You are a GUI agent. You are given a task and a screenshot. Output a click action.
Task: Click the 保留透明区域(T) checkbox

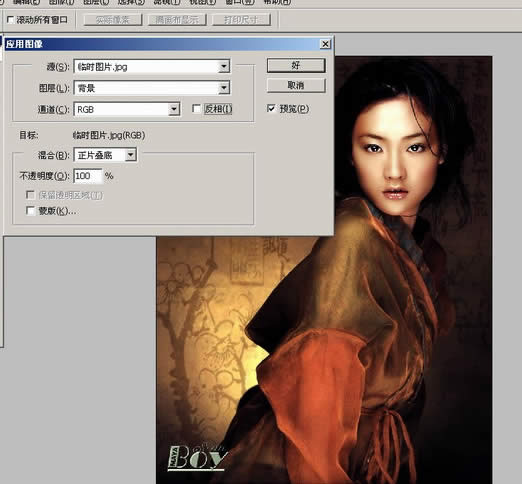[30, 195]
